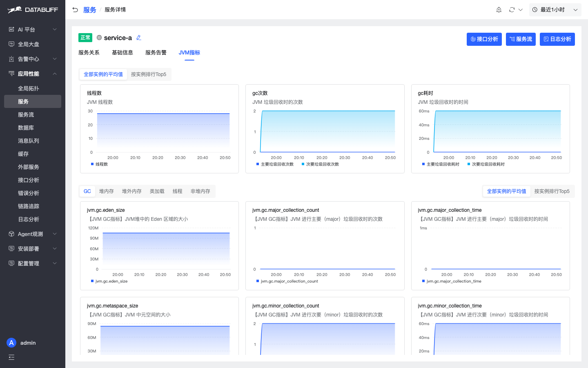Toggle the 次要垃圾回收耗时 legend entry
Viewport: 588px width, 368px height.
pos(486,164)
